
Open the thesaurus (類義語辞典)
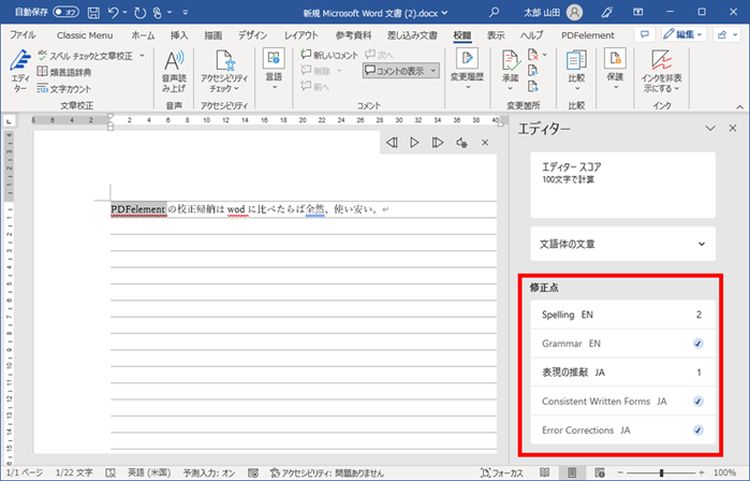(65, 72)
